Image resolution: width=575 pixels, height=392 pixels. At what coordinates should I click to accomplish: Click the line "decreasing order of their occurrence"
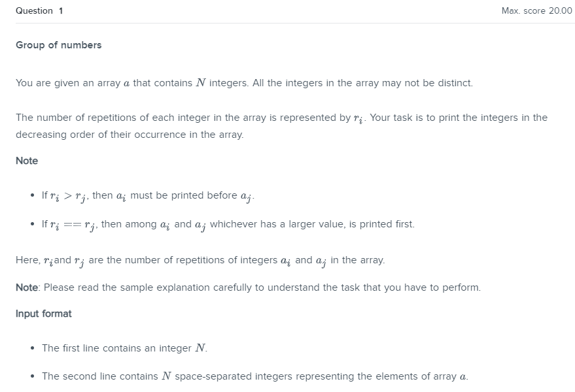(x=130, y=135)
